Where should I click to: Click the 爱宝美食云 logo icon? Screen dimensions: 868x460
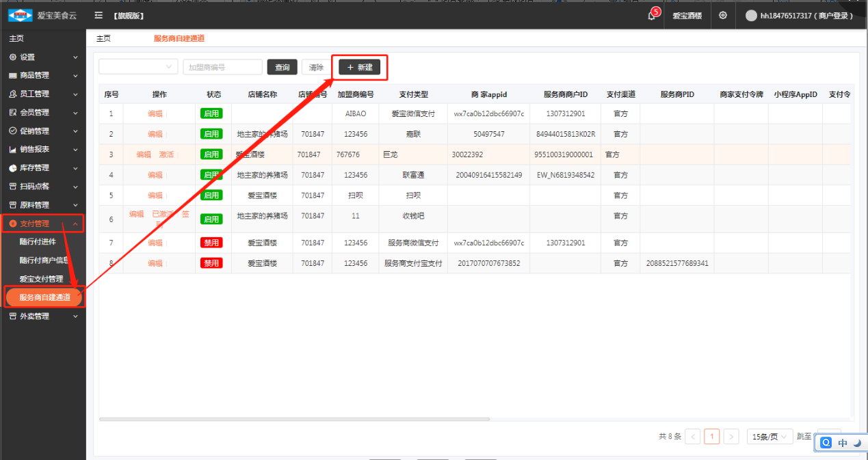(x=20, y=15)
